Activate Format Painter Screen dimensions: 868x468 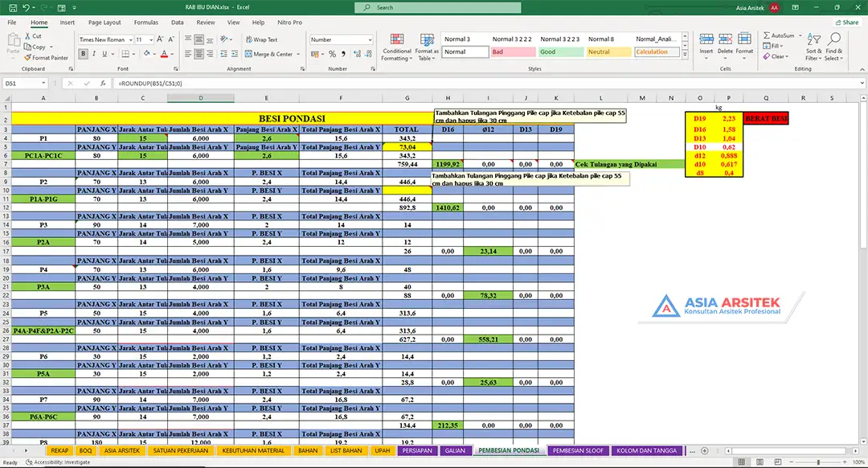[47, 58]
